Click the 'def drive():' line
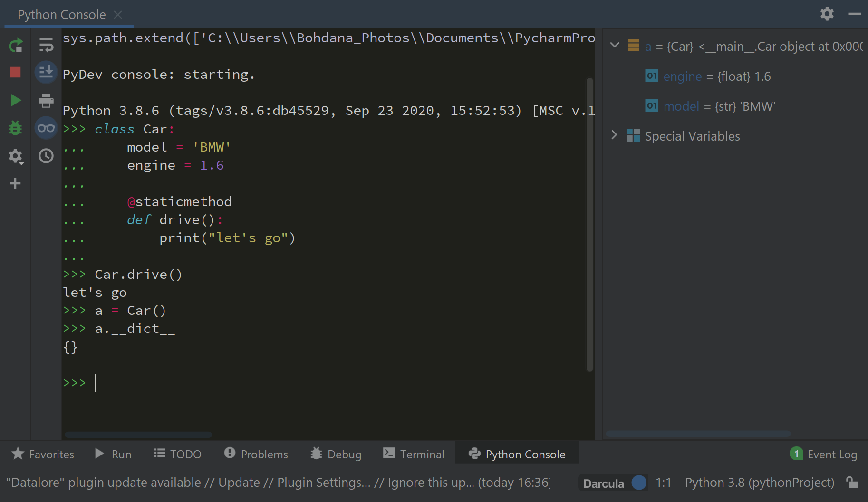The width and height of the screenshot is (868, 502). 175,220
